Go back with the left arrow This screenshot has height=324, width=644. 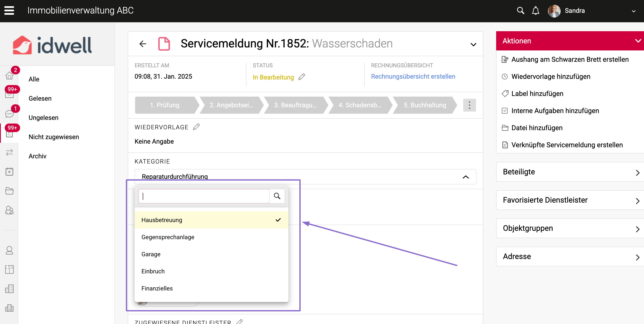pyautogui.click(x=143, y=44)
